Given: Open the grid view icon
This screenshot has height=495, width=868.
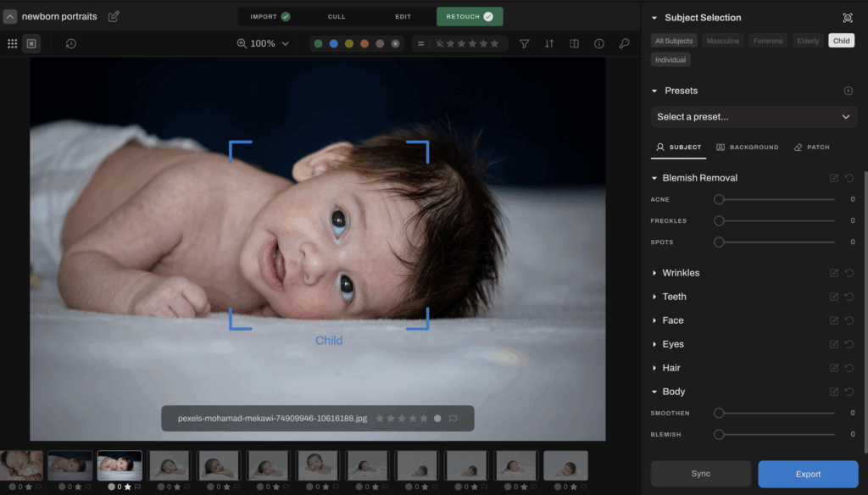Looking at the screenshot, I should pos(12,43).
